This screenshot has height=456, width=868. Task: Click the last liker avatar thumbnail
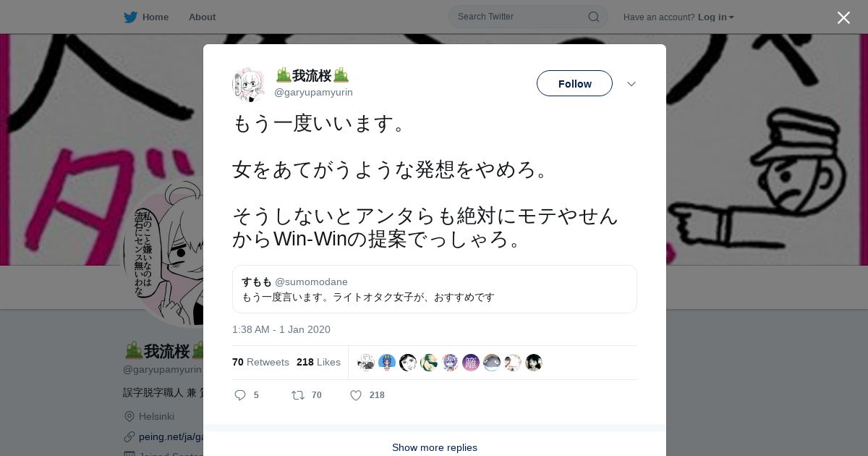coord(534,363)
